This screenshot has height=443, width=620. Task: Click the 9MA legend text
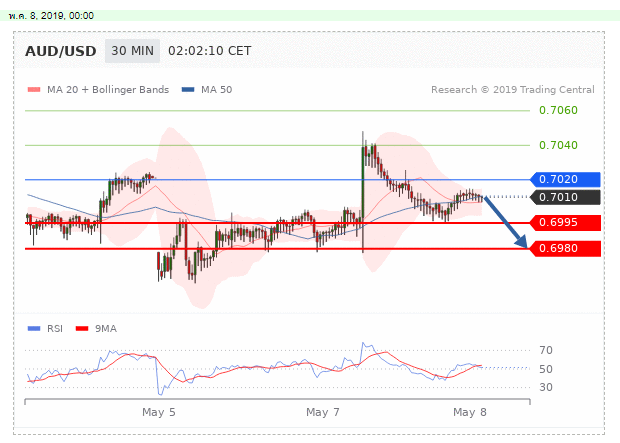[x=106, y=329]
